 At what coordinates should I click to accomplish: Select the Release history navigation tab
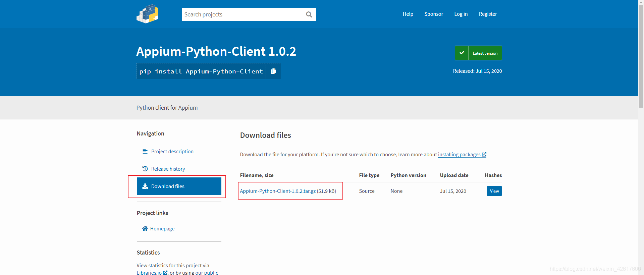coord(168,169)
